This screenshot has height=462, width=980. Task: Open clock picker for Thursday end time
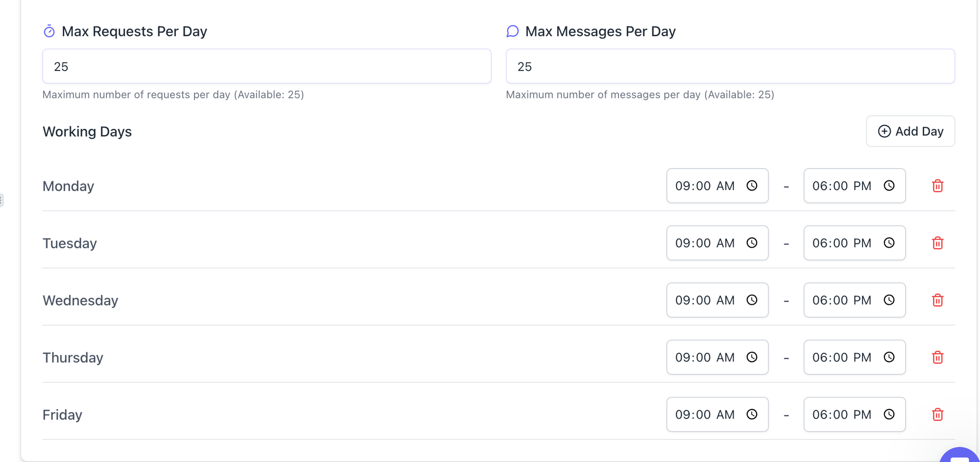(889, 357)
